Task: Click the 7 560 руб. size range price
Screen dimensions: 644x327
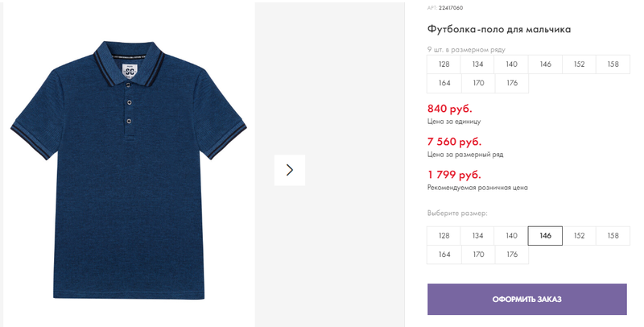Action: click(x=454, y=142)
